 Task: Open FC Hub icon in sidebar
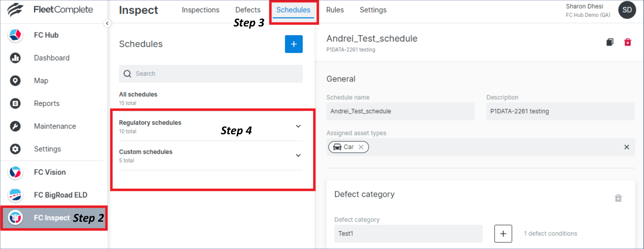(16, 35)
